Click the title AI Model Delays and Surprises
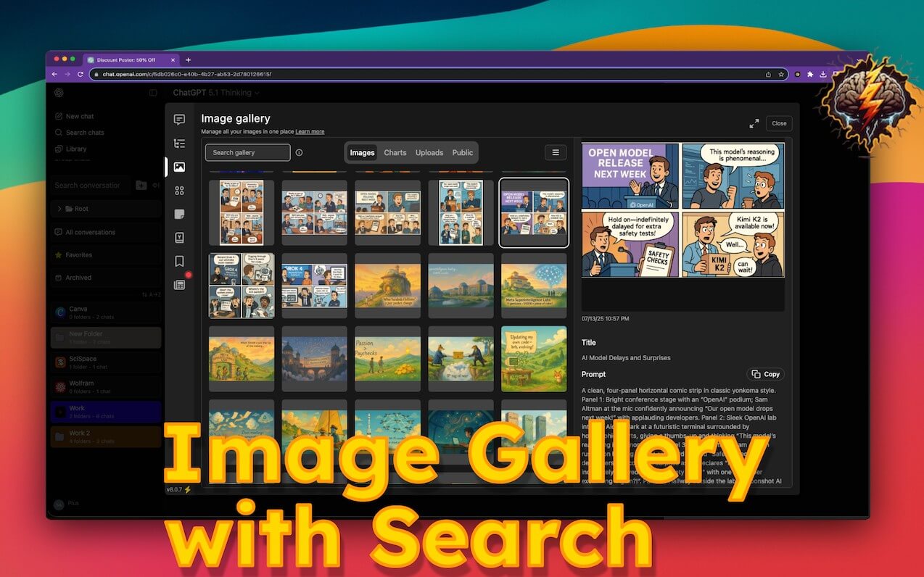 (x=626, y=358)
